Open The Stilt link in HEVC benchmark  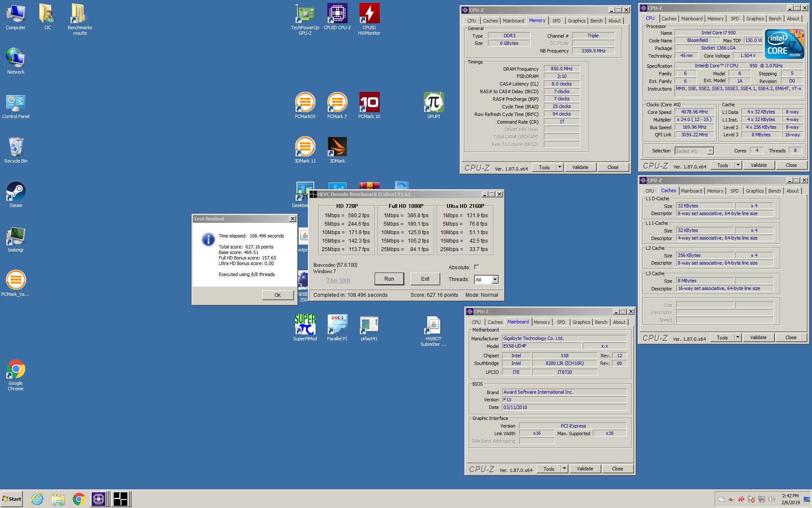click(338, 280)
